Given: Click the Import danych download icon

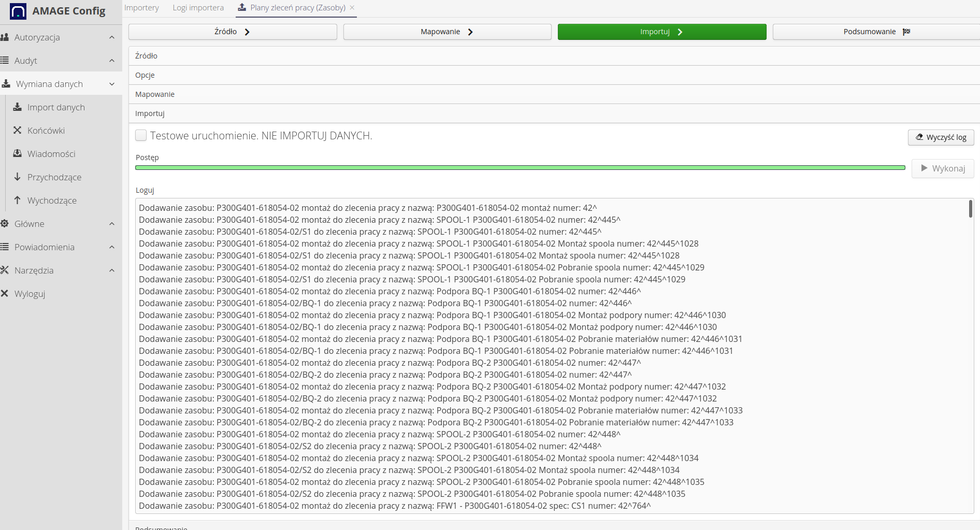Looking at the screenshot, I should click(x=18, y=107).
